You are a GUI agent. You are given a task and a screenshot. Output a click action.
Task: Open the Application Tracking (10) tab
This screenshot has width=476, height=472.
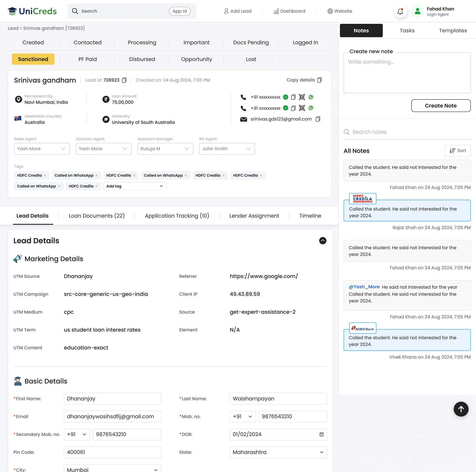[x=177, y=216]
